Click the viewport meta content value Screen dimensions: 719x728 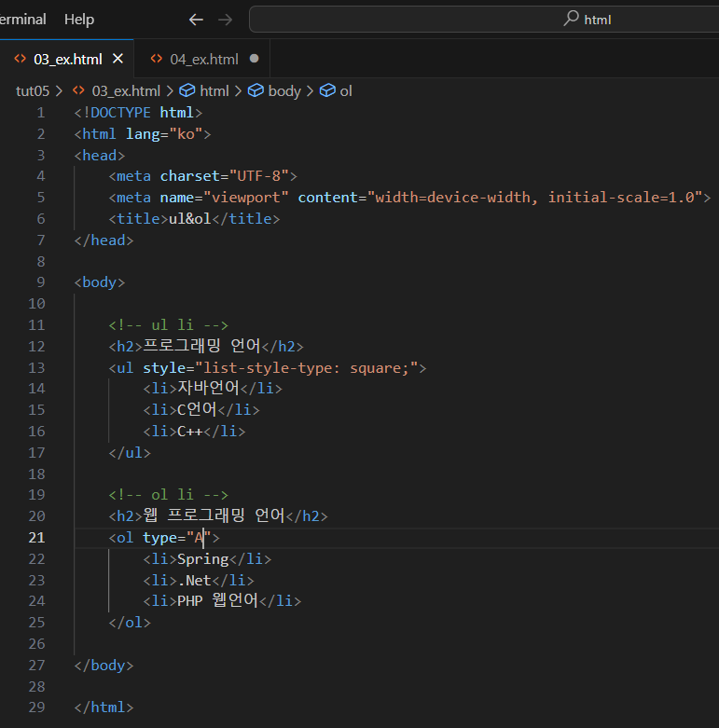click(534, 198)
